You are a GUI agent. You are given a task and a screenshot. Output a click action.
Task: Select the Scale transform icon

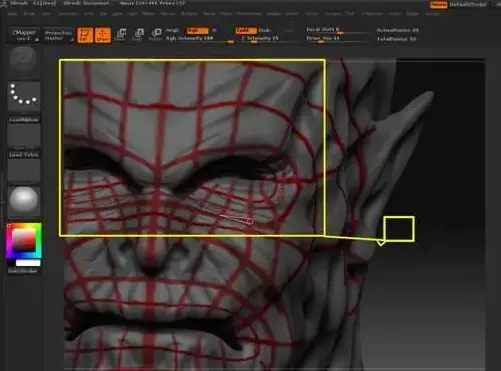tap(137, 34)
